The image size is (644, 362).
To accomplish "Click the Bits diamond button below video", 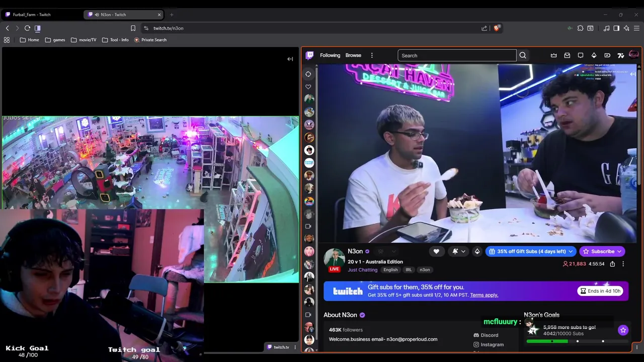I will click(477, 251).
